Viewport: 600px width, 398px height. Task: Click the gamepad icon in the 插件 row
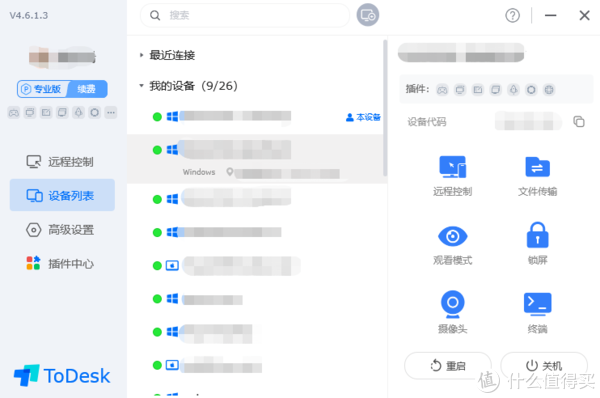[x=442, y=90]
